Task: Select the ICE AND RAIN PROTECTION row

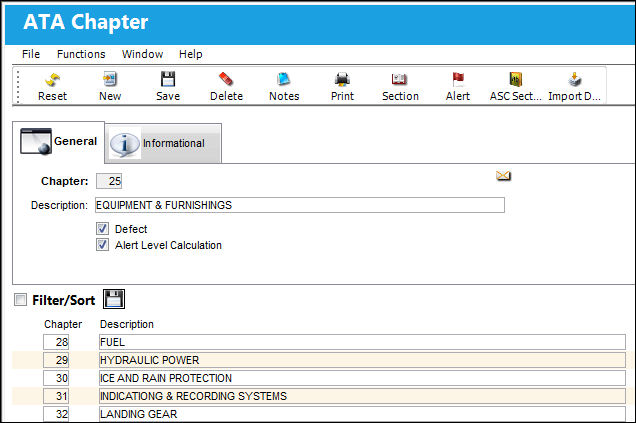Action: [x=362, y=378]
